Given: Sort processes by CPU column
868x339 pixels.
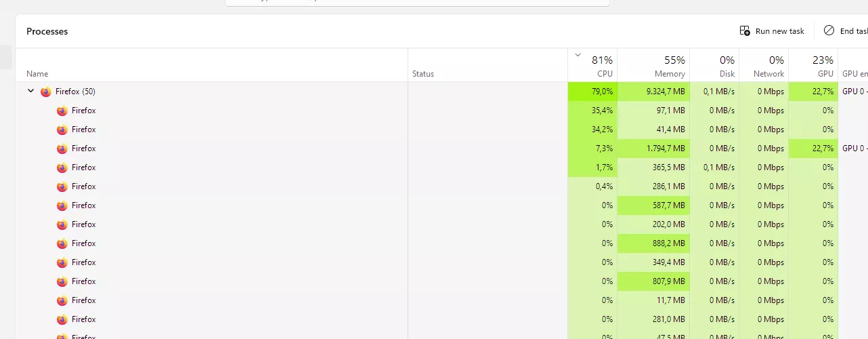Looking at the screenshot, I should tap(592, 66).
